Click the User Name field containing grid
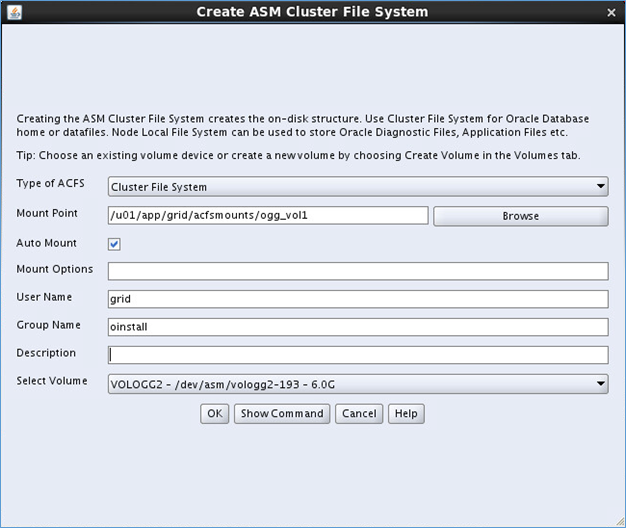Image resolution: width=626 pixels, height=528 pixels. 358,299
